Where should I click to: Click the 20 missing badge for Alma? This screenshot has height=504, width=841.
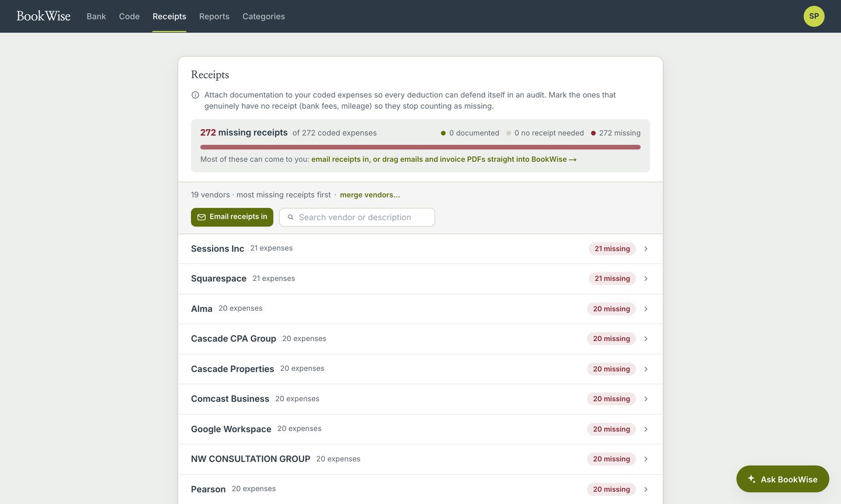[611, 309]
